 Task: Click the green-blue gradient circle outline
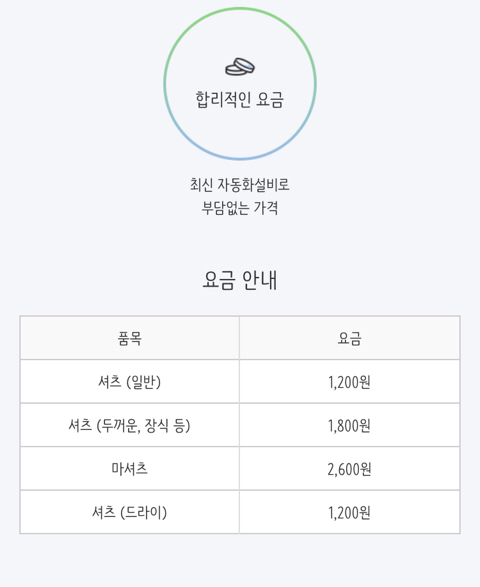click(x=240, y=83)
